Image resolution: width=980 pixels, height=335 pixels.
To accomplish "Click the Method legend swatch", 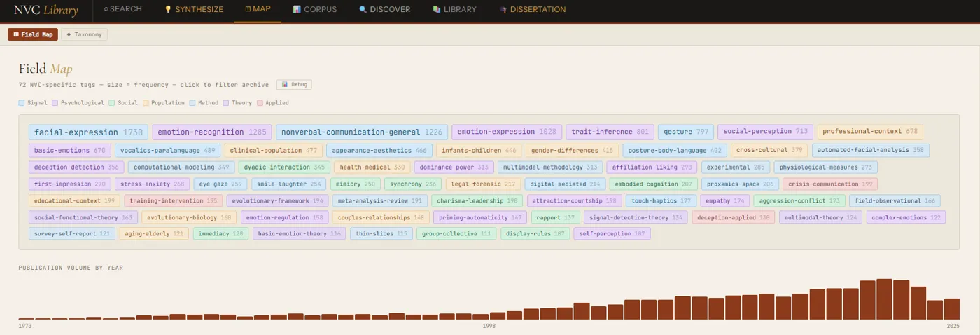I will click(191, 103).
